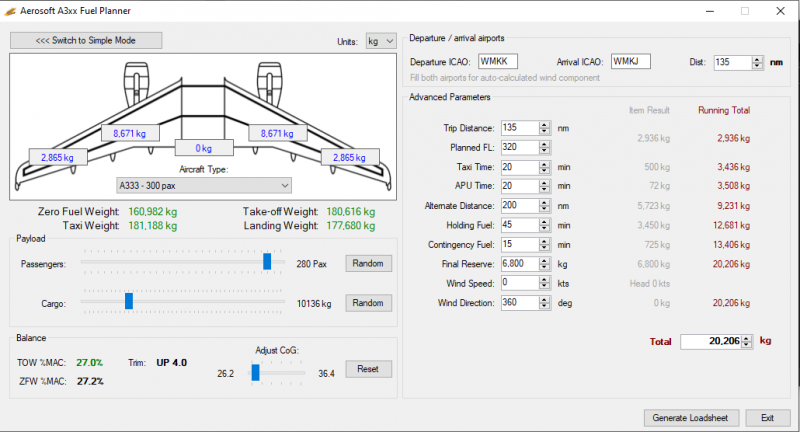Click the Holding Fuel input field
This screenshot has width=800, height=432.
tap(519, 225)
